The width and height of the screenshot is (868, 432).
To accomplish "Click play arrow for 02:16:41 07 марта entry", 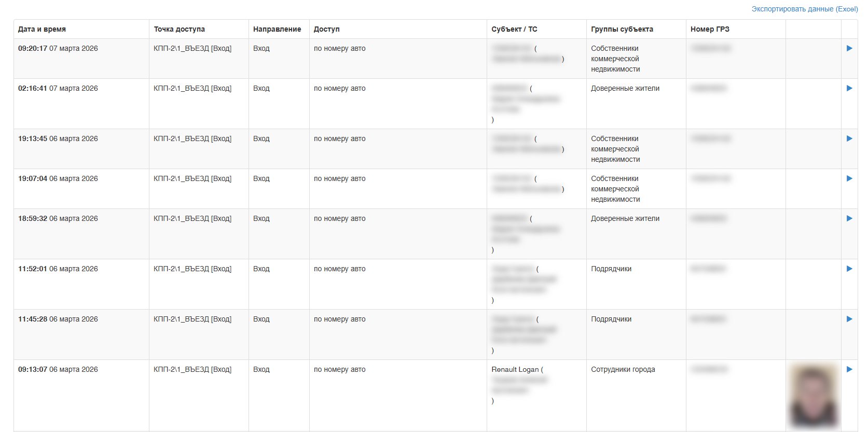I will (849, 88).
